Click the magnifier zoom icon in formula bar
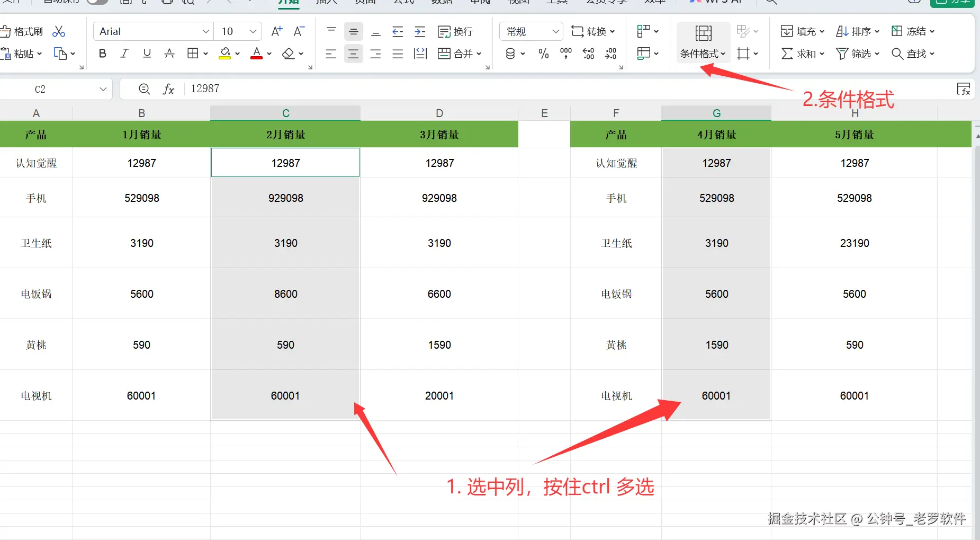980x540 pixels. pos(145,89)
